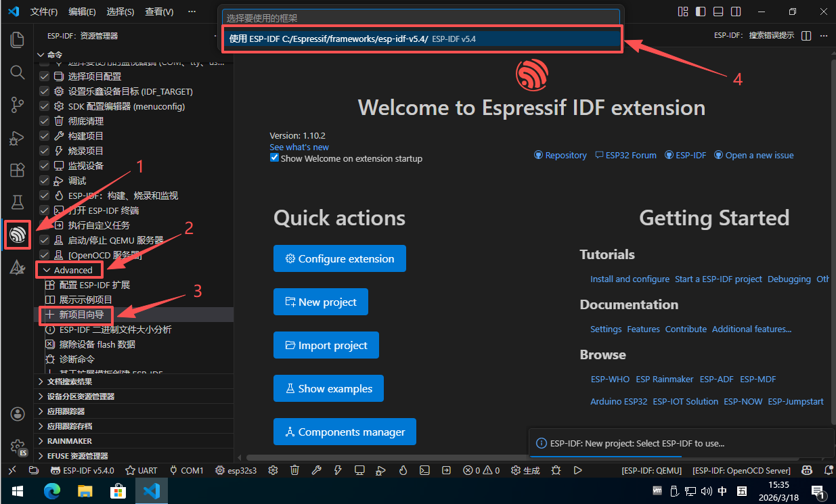Viewport: 836px width, 504px height.
Task: Click the build project wrench in status bar
Action: pos(316,470)
